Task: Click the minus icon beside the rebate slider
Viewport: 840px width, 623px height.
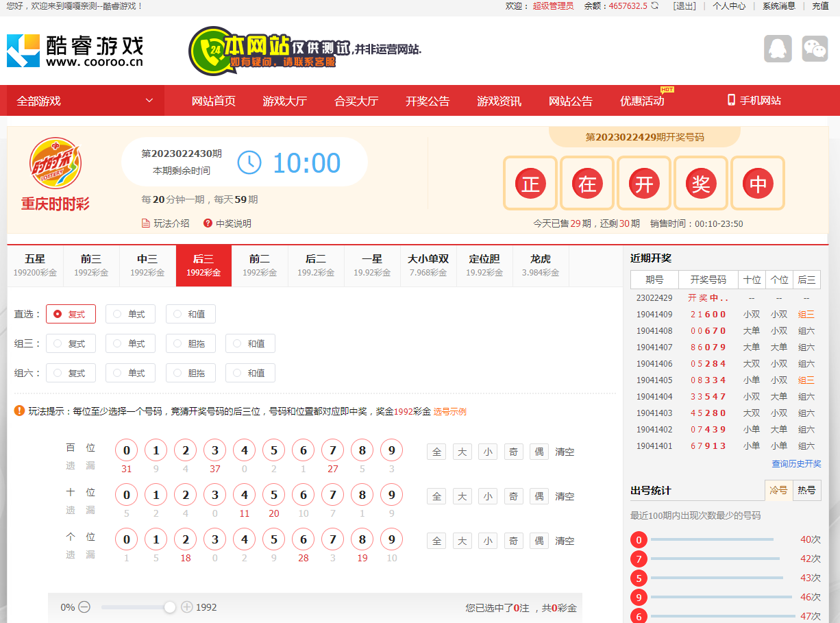Action: click(x=84, y=607)
